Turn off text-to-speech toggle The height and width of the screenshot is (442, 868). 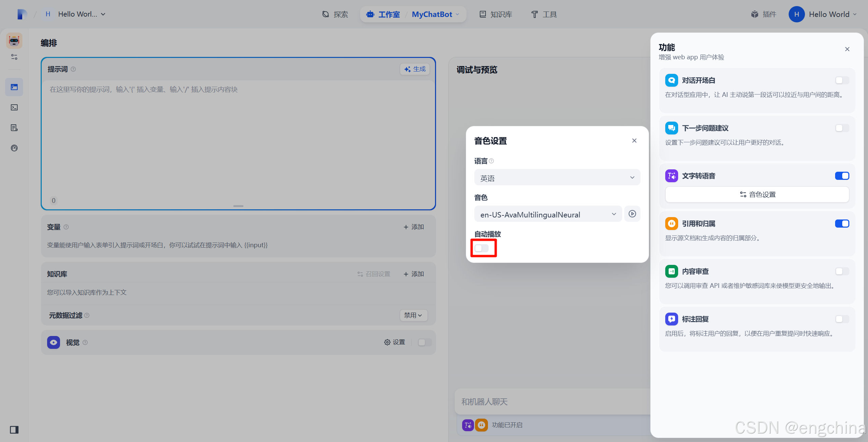click(x=842, y=176)
